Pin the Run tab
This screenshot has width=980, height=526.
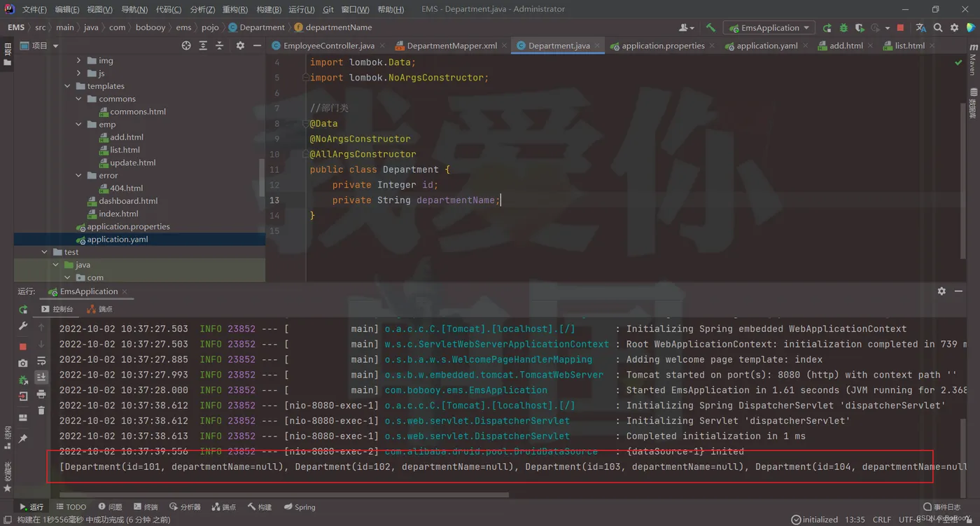pyautogui.click(x=23, y=438)
